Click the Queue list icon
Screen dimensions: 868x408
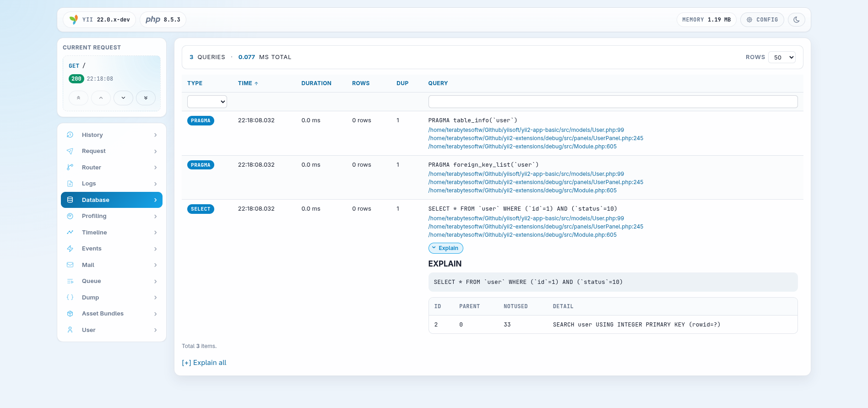point(70,281)
